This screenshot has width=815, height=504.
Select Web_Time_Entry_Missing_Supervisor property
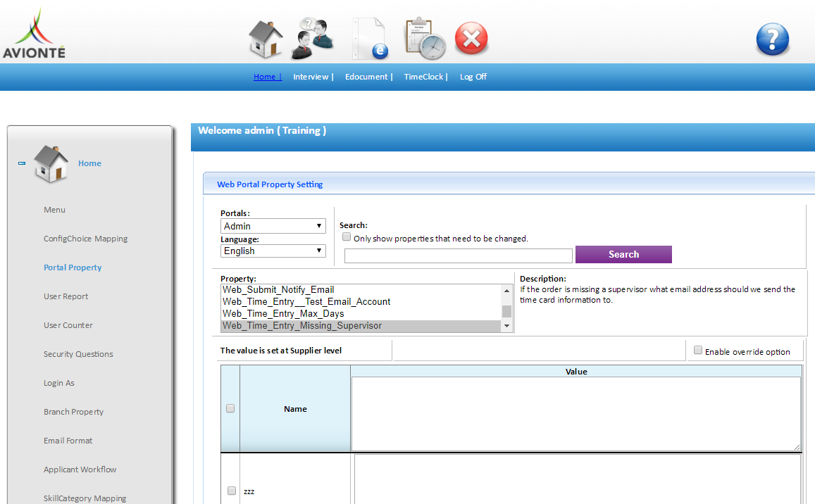pos(361,326)
